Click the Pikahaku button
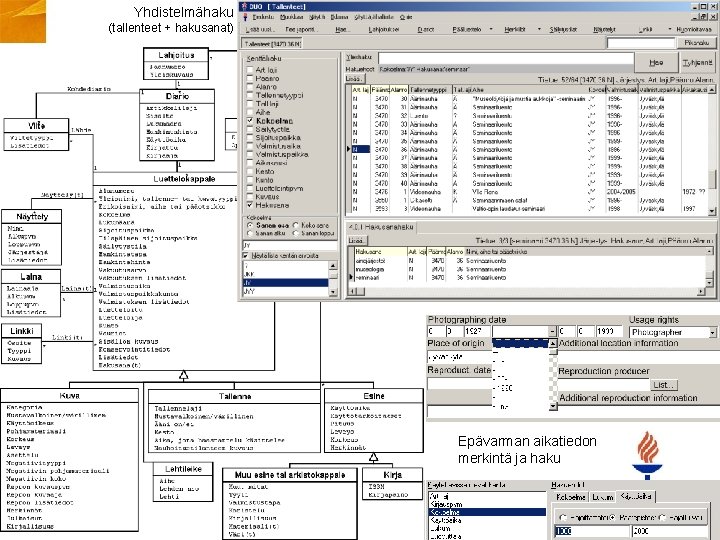The height and width of the screenshot is (540, 720). point(697,43)
